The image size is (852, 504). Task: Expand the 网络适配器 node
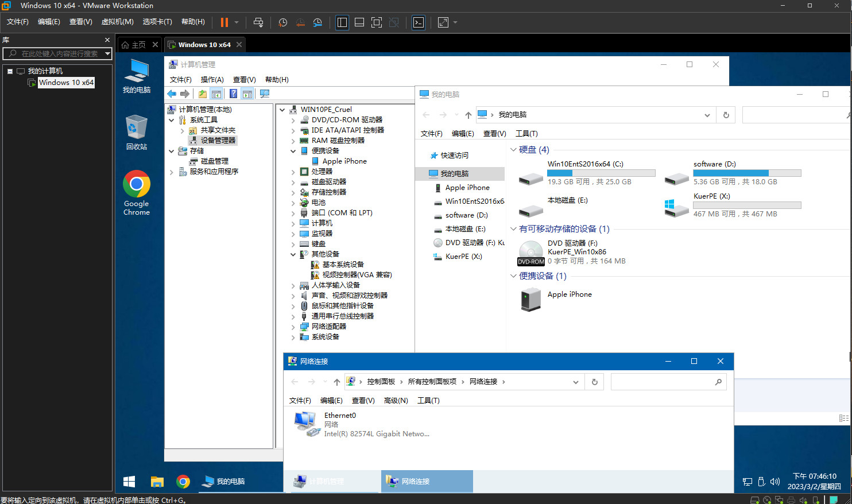293,327
